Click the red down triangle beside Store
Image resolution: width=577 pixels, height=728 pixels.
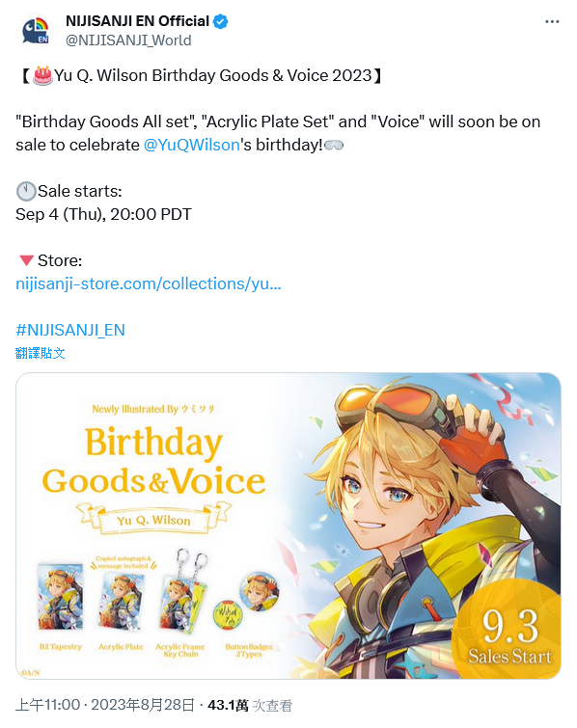click(26, 260)
